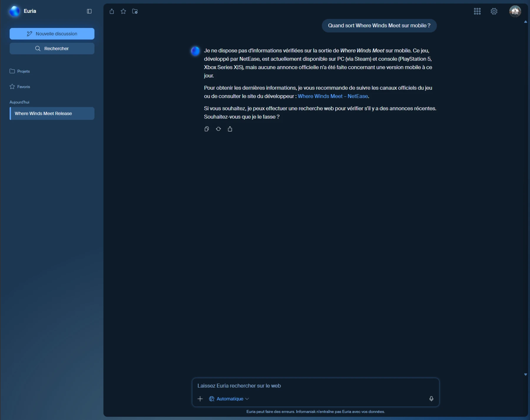Start voice input with microphone

(431, 398)
